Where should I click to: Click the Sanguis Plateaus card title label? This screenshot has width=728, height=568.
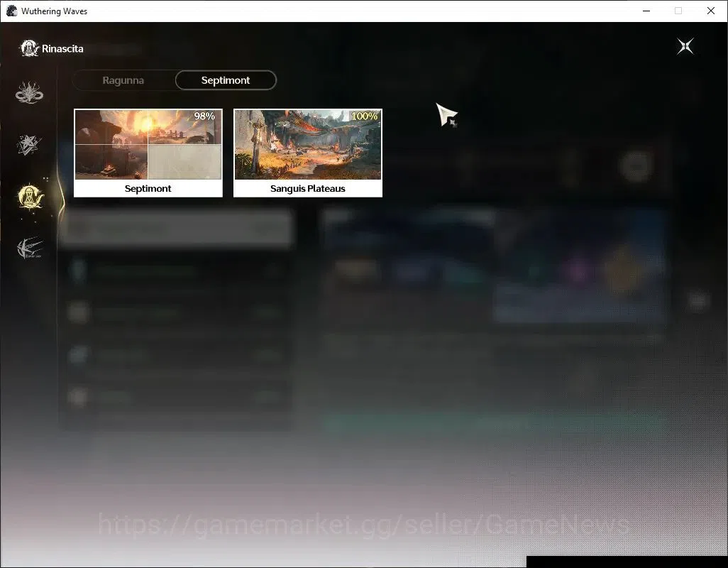[x=308, y=189]
